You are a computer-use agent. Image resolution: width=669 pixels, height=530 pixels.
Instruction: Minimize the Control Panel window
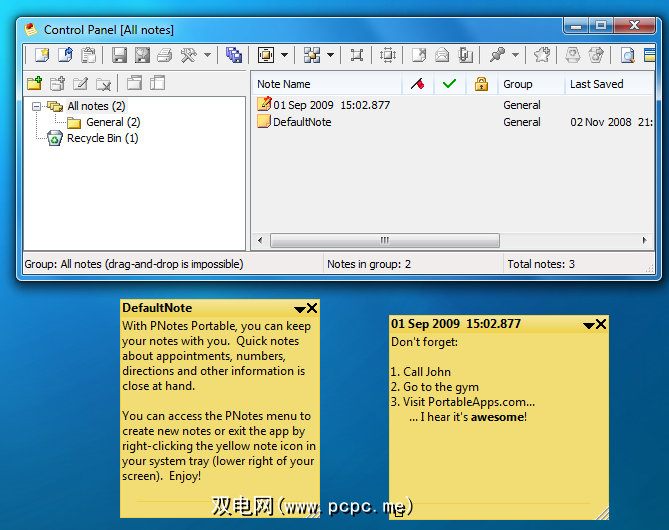576,26
